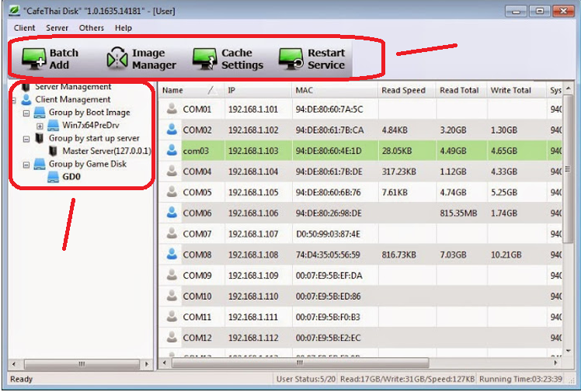This screenshot has height=392, width=581.
Task: Select the GD0 game disk label
Action: tap(71, 176)
